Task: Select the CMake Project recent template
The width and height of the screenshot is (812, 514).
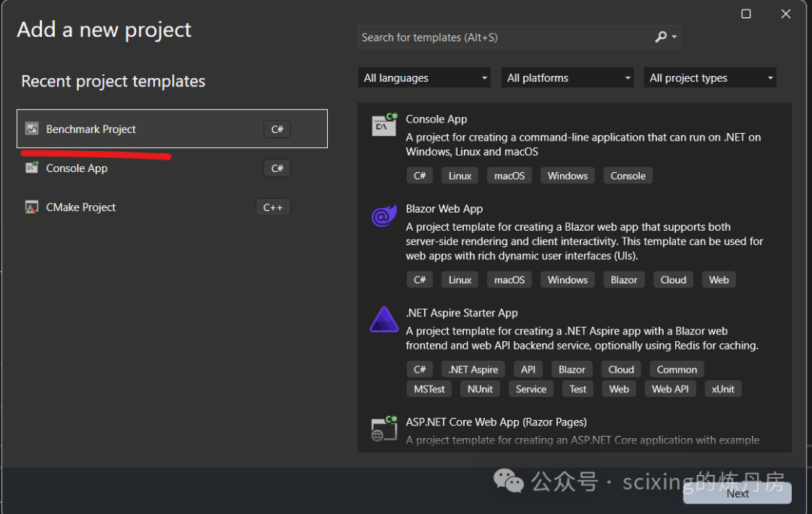Action: [x=172, y=207]
